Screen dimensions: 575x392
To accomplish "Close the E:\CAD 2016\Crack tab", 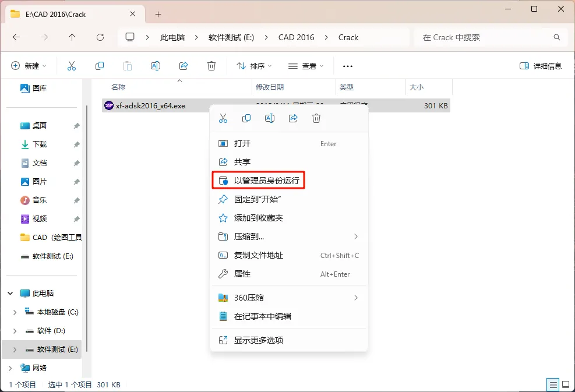I will coord(133,14).
